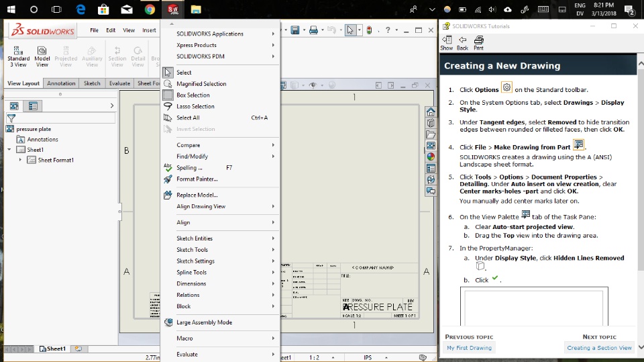Enable Lasso Selection mode
The image size is (644, 362).
(195, 106)
